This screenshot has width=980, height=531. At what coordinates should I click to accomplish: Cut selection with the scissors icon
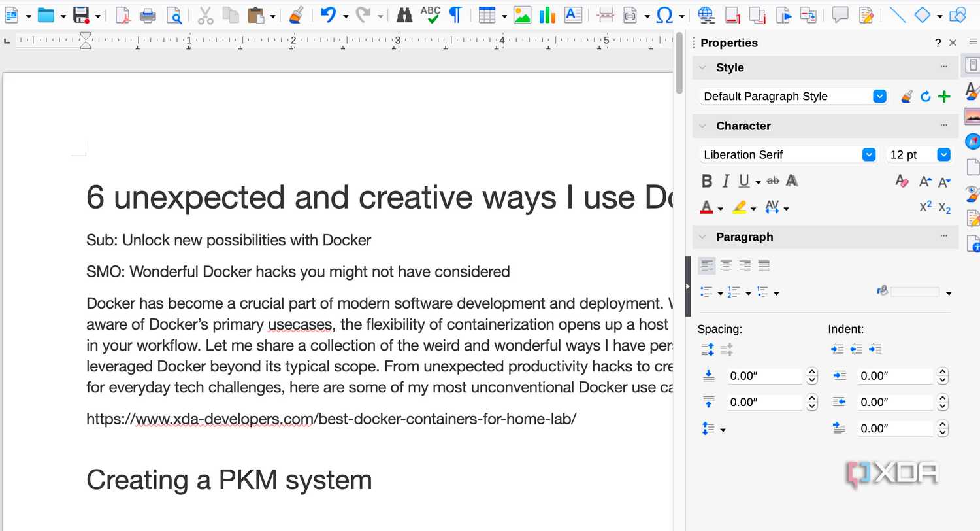[206, 14]
